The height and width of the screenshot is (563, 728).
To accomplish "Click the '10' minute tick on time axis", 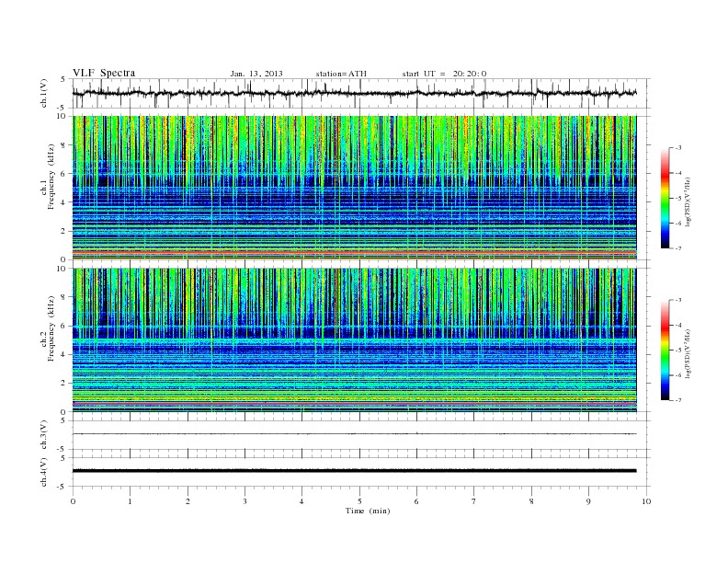I will tap(646, 501).
